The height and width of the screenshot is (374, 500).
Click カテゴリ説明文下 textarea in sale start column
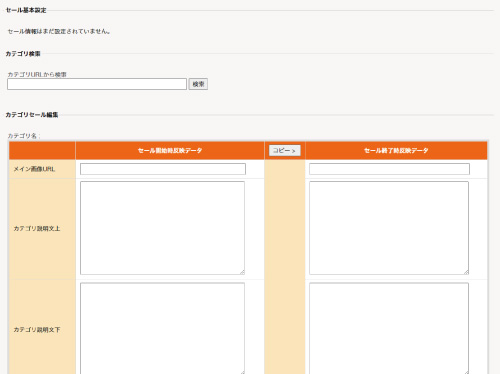pos(162,328)
